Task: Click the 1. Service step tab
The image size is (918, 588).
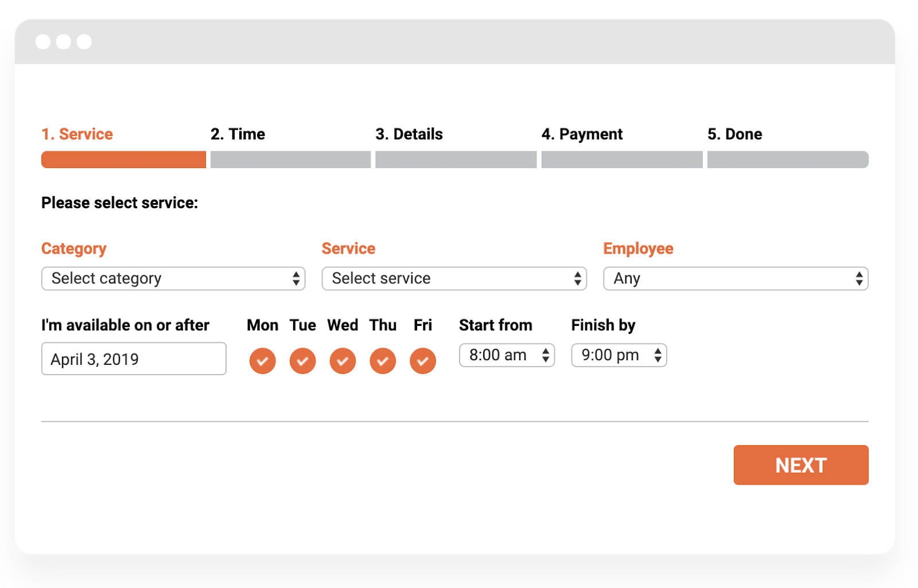Action: (77, 134)
